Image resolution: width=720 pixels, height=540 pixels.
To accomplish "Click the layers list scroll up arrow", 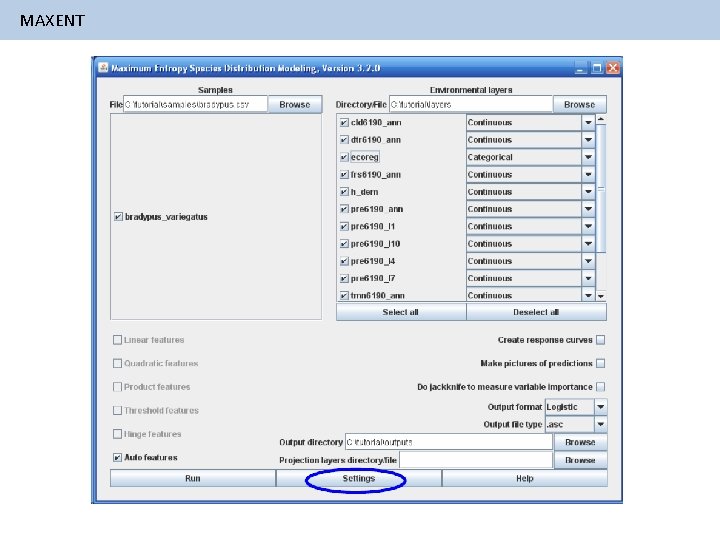I will click(601, 119).
